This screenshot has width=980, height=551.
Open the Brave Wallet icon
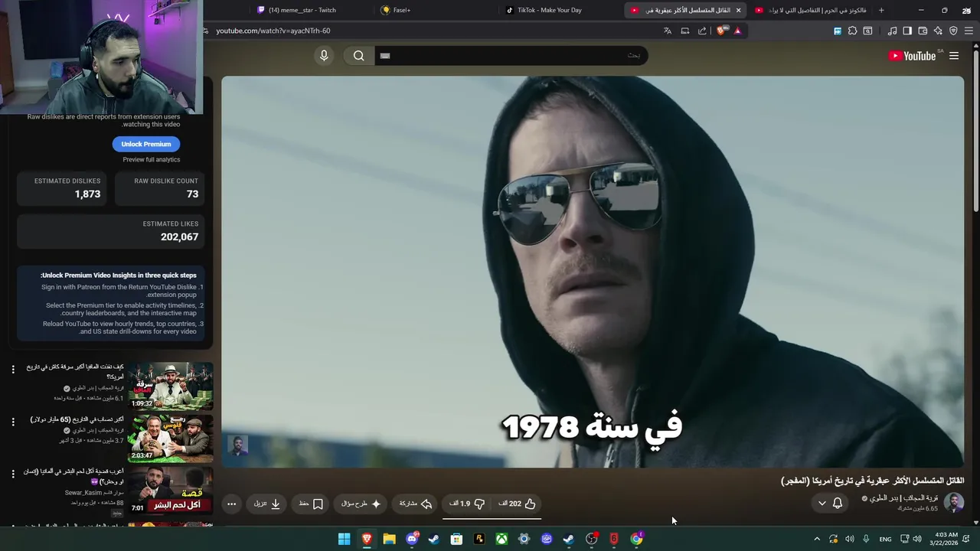[923, 31]
